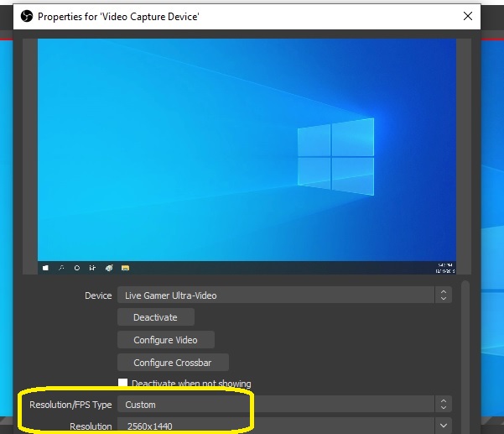Click the clock in the preview taskbar
This screenshot has width=504, height=434.
[x=443, y=268]
